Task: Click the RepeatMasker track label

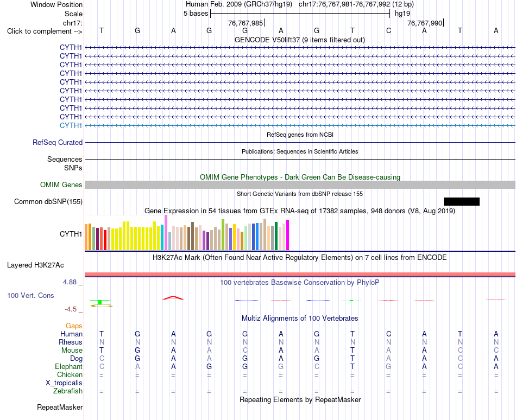Action: point(60,407)
